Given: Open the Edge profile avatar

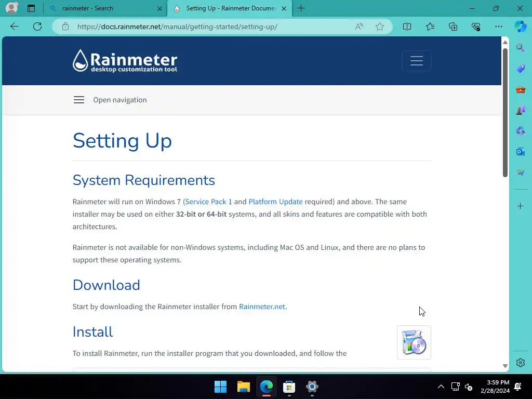Looking at the screenshot, I should pyautogui.click(x=11, y=8).
